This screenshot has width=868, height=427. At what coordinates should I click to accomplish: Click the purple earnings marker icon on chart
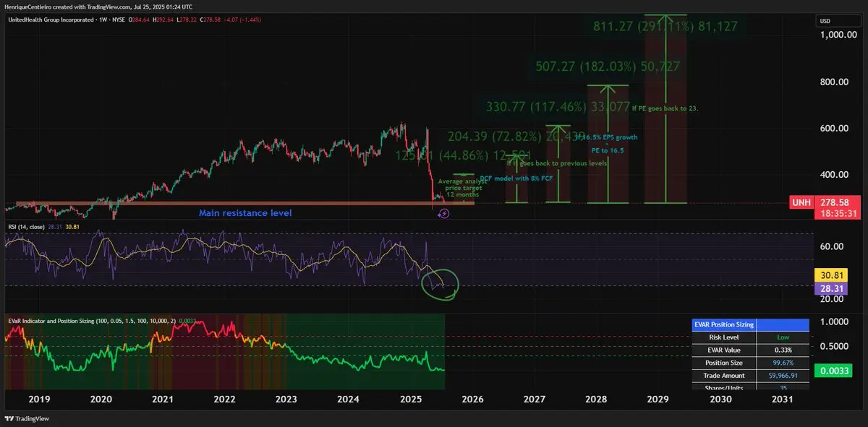[x=444, y=213]
